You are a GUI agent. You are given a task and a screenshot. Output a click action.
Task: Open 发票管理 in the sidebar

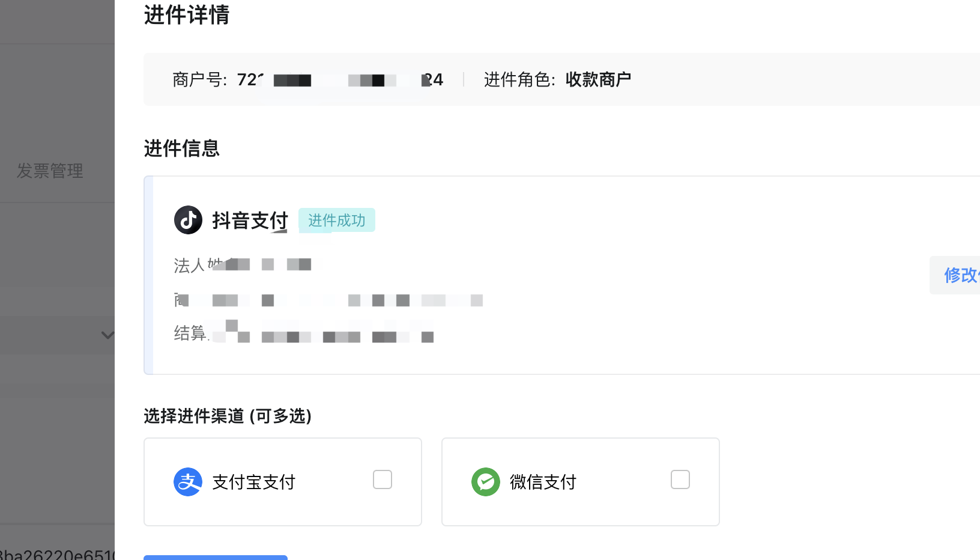(x=50, y=171)
